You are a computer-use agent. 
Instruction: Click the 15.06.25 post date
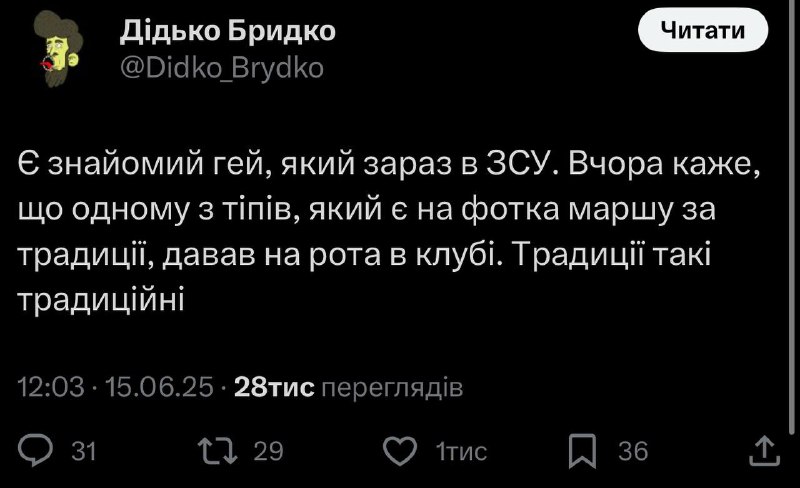159,387
